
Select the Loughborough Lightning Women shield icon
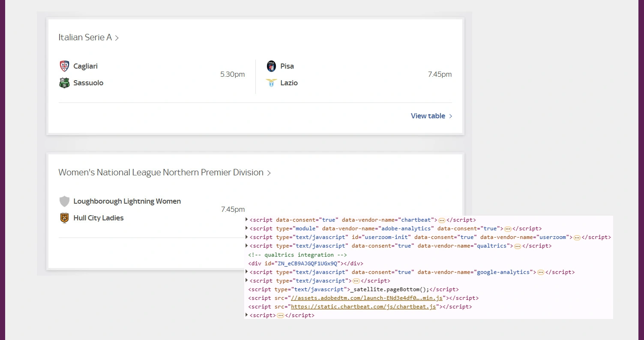(x=64, y=201)
